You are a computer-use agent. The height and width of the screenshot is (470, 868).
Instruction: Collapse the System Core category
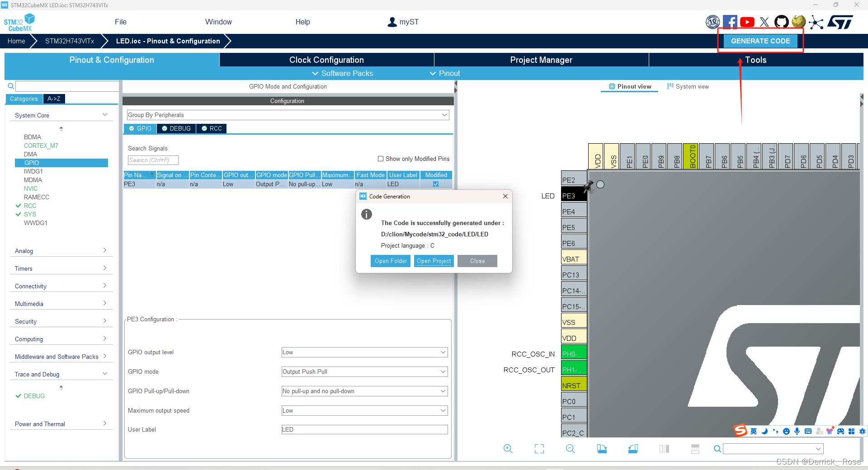61,115
